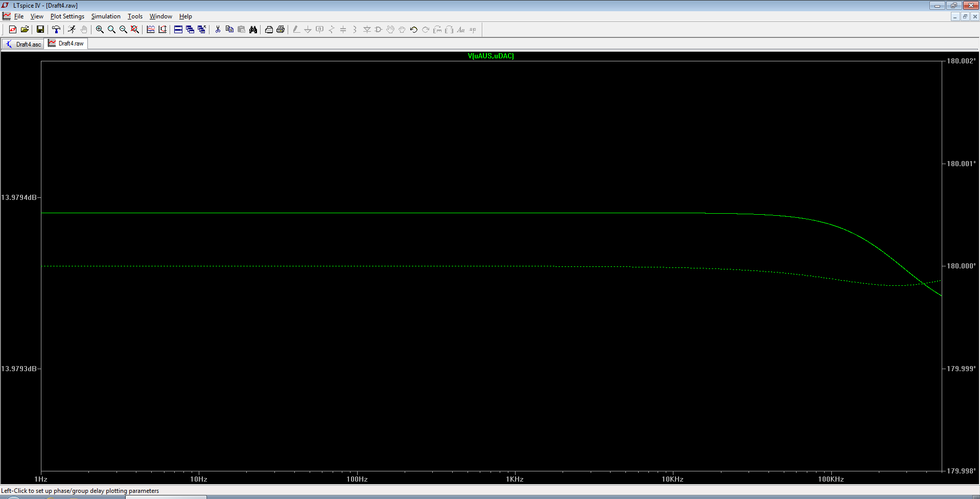The width and height of the screenshot is (980, 499).
Task: Cascade windows using toolbar icon
Action: click(190, 30)
